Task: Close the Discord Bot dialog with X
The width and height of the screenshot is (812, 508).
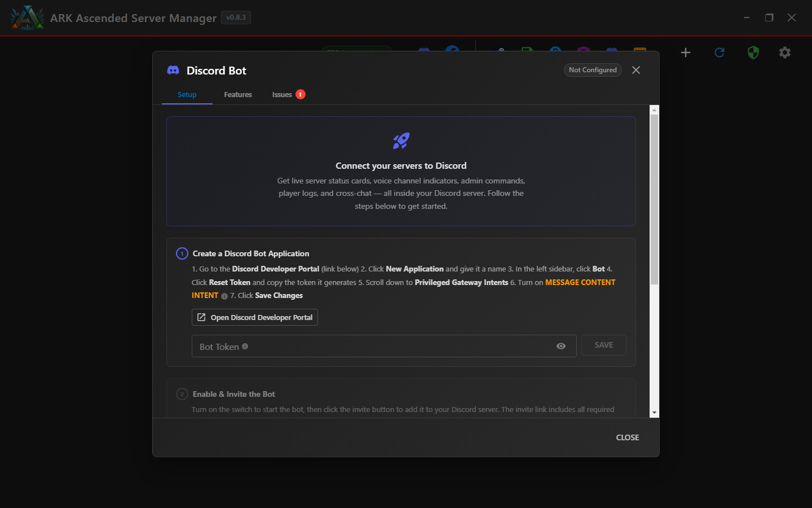Action: click(x=636, y=70)
